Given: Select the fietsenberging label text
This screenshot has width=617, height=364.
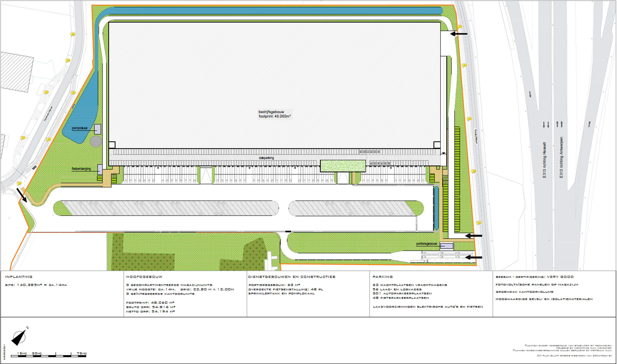Looking at the screenshot, I should pyautogui.click(x=81, y=169).
